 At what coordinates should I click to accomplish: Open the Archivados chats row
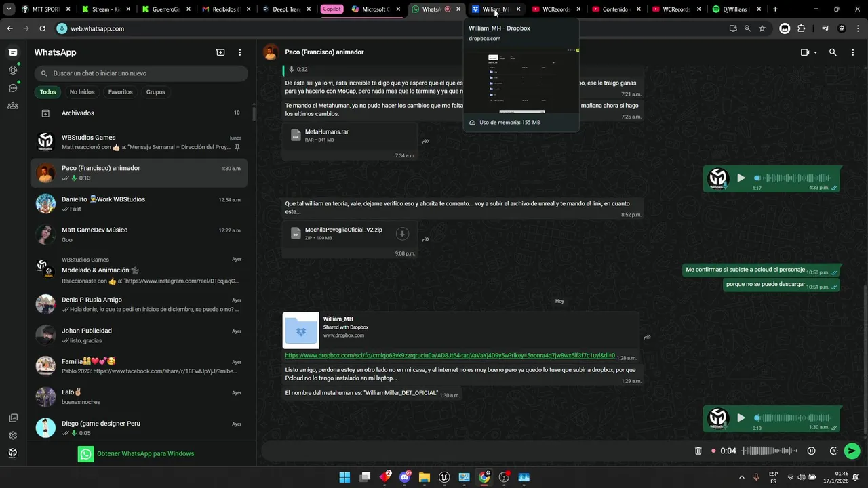point(139,113)
